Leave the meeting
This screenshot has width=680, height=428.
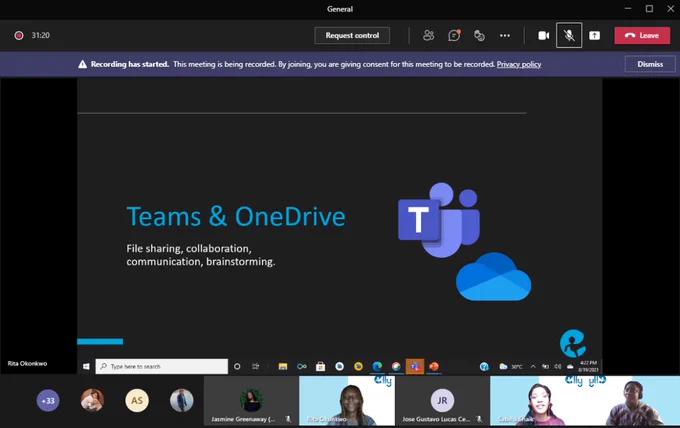(642, 36)
